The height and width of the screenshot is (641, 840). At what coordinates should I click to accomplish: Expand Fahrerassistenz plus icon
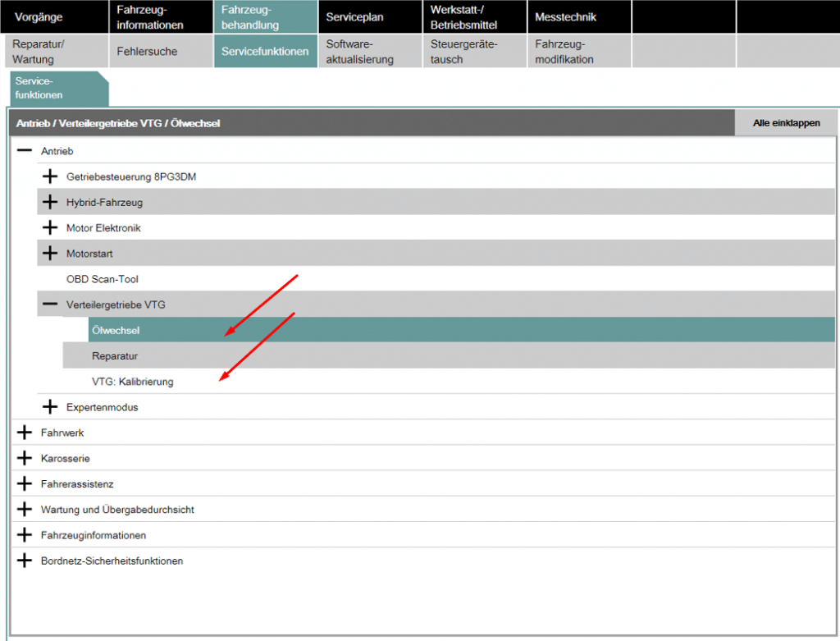coord(25,483)
